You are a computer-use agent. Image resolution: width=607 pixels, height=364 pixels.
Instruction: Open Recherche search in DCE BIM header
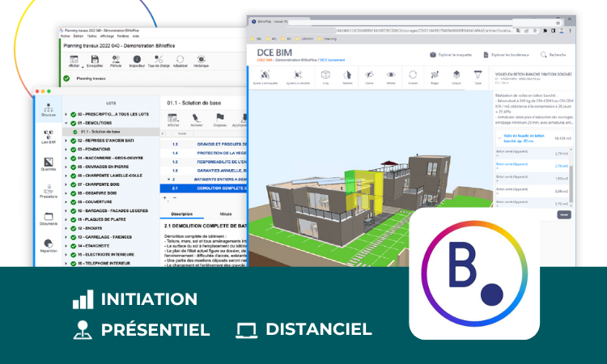coord(554,55)
